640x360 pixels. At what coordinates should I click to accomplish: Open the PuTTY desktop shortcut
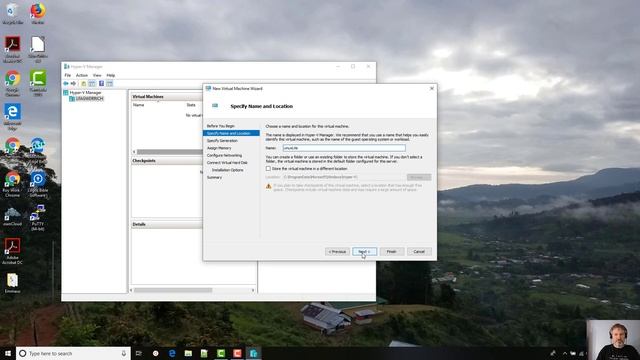(x=38, y=218)
